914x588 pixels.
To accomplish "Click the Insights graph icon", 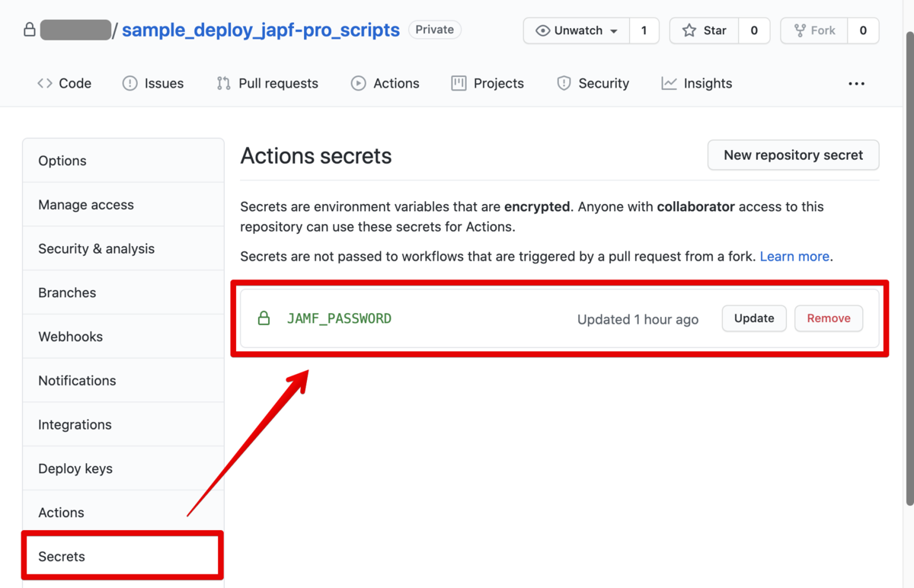I will click(x=669, y=84).
